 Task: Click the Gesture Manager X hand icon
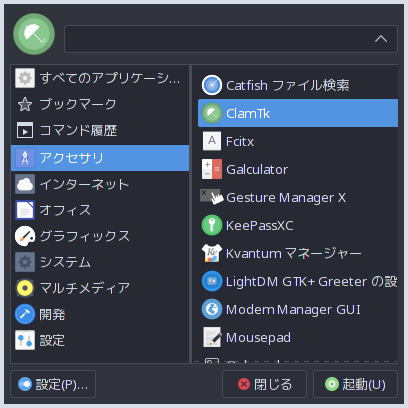click(x=212, y=197)
